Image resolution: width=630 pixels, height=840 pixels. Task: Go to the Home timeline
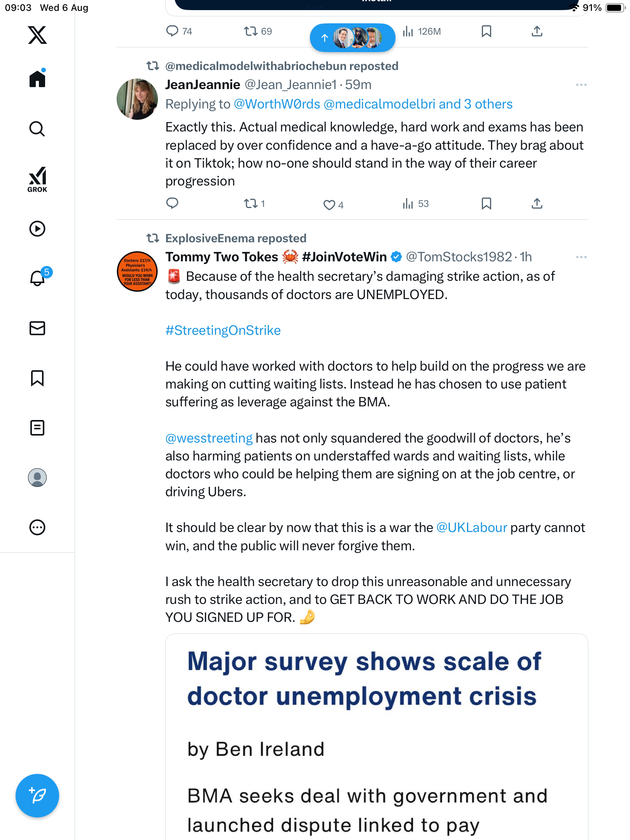37,79
